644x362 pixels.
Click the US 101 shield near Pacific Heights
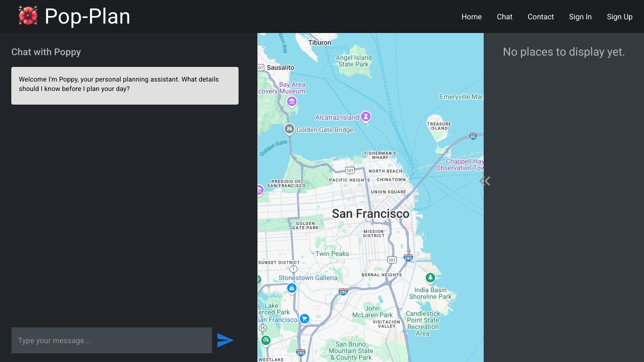[349, 170]
